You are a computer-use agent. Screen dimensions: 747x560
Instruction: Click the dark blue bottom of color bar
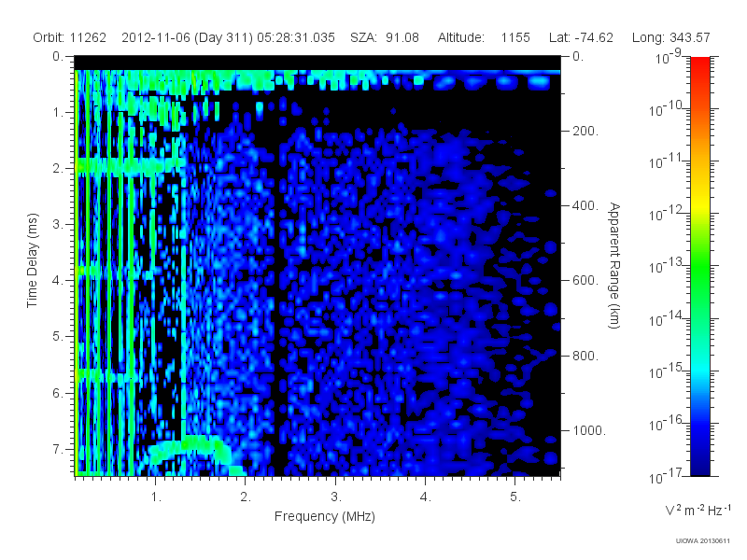[700, 467]
